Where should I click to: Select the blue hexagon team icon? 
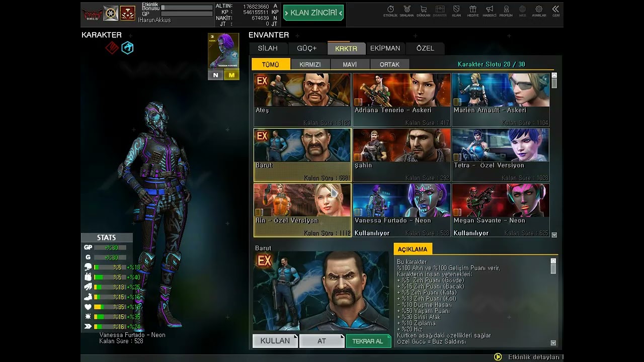tap(128, 48)
